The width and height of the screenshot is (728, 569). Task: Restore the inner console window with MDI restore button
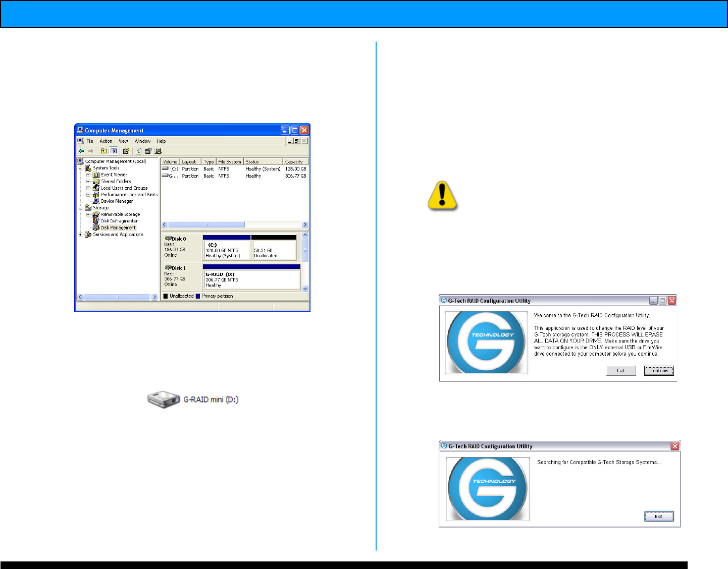click(x=297, y=141)
